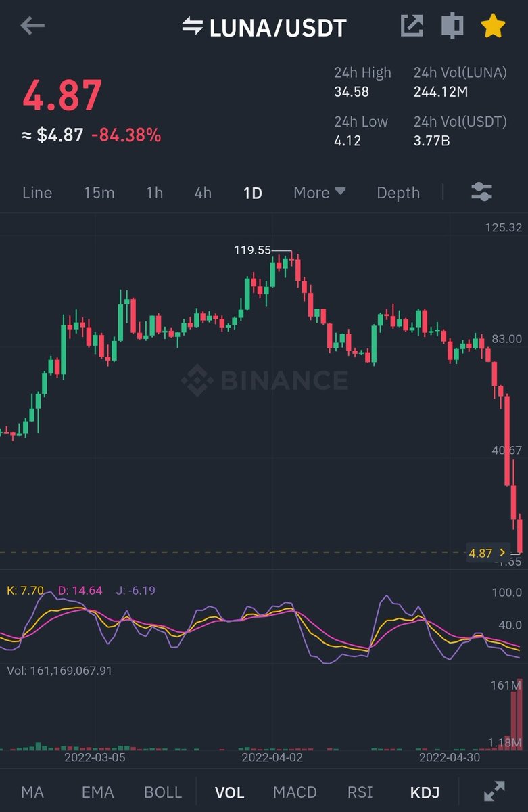Tap the last red candlestick on chart
This screenshot has width=528, height=812.
click(x=519, y=535)
